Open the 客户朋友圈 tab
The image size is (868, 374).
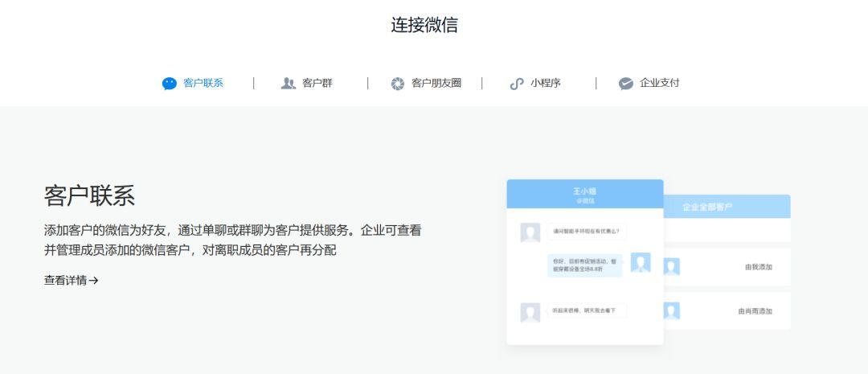tap(436, 83)
